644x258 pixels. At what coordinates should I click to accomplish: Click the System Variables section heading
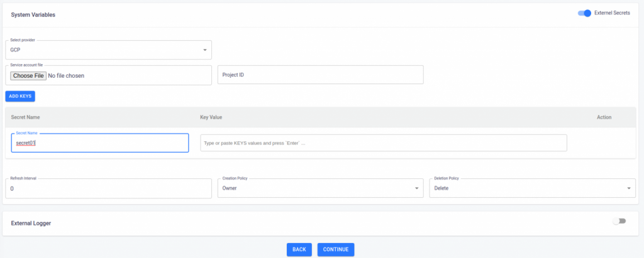pyautogui.click(x=33, y=14)
